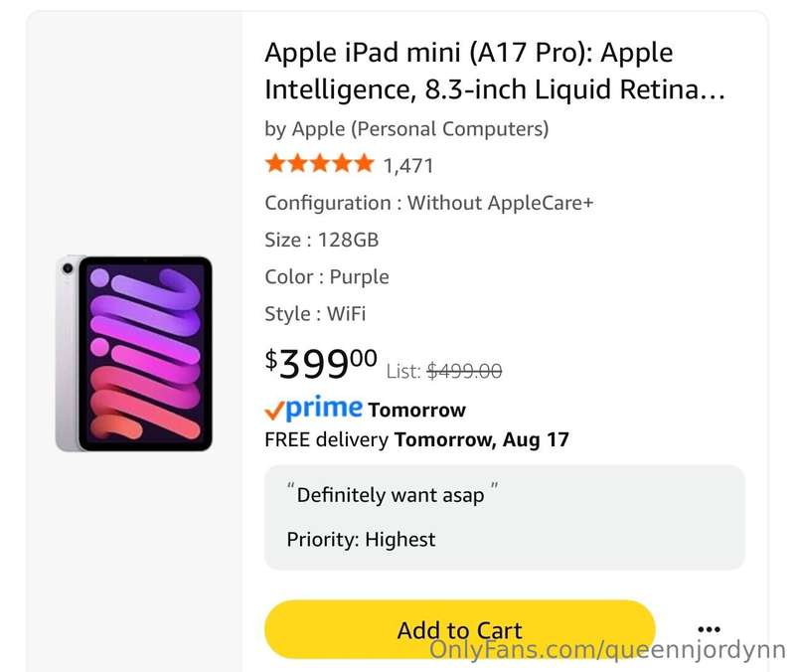Click the five-star rating icons

pos(319,163)
